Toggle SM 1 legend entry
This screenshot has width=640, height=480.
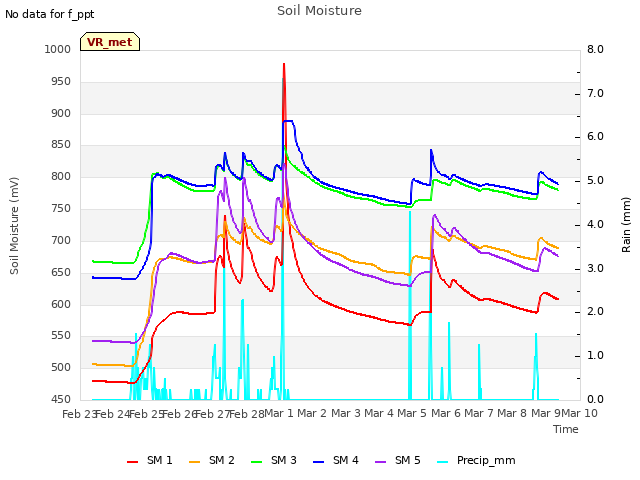coord(150,460)
